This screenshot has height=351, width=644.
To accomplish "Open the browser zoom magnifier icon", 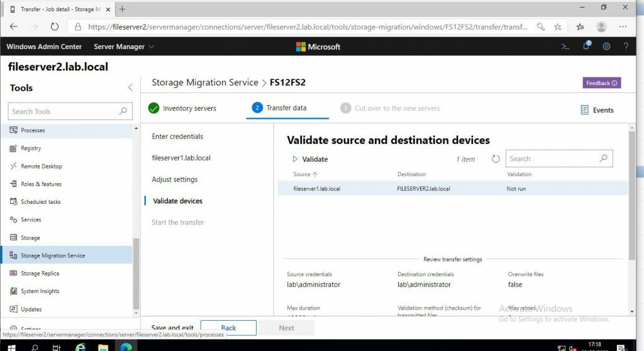I will pos(540,26).
